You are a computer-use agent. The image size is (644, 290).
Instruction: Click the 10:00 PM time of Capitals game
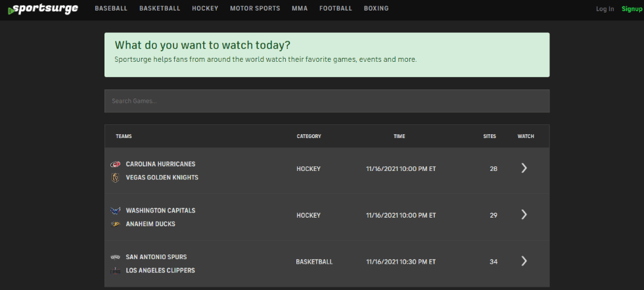pyautogui.click(x=401, y=215)
